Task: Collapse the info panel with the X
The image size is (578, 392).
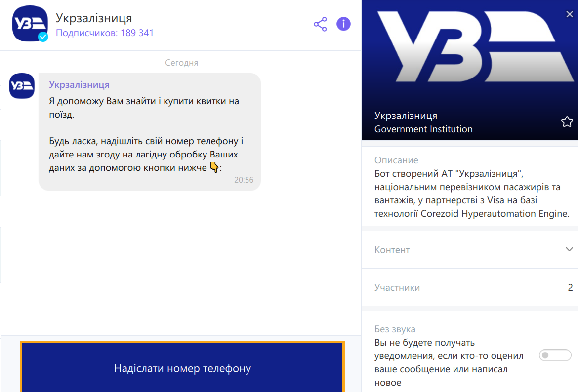Action: pyautogui.click(x=571, y=14)
